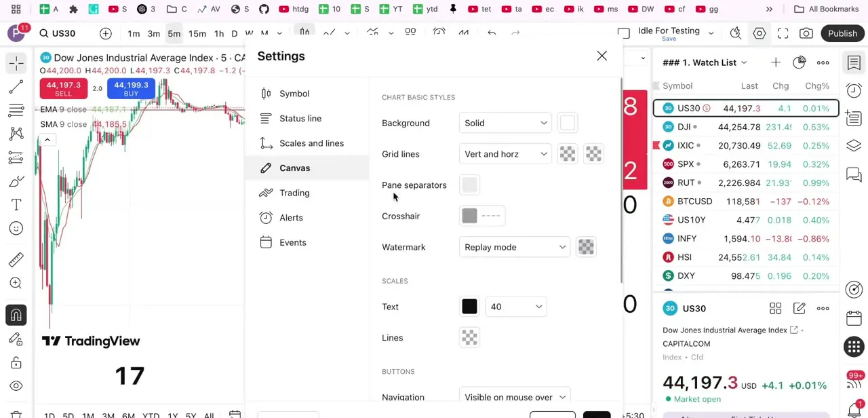Open All Bookmarks folder
The height and width of the screenshot is (418, 868).
point(827,9)
